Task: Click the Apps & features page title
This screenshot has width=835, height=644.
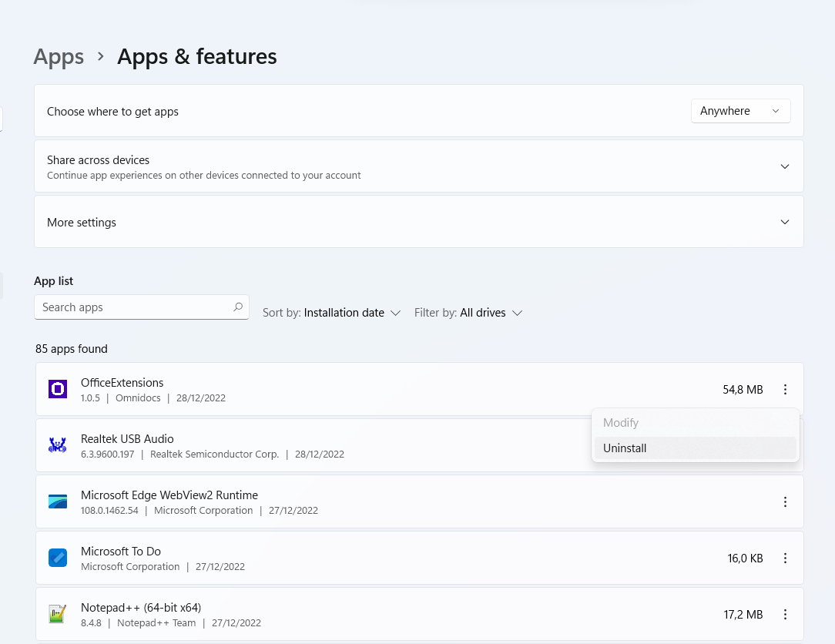Action: [x=197, y=56]
